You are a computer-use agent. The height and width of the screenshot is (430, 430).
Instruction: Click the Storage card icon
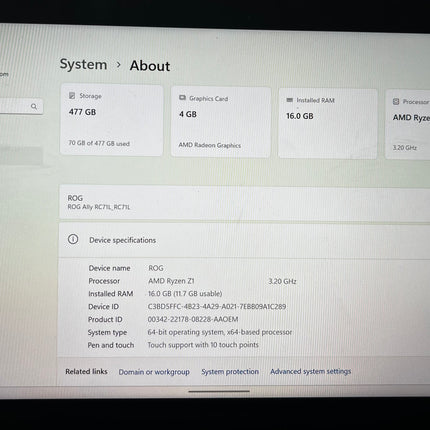tap(72, 96)
